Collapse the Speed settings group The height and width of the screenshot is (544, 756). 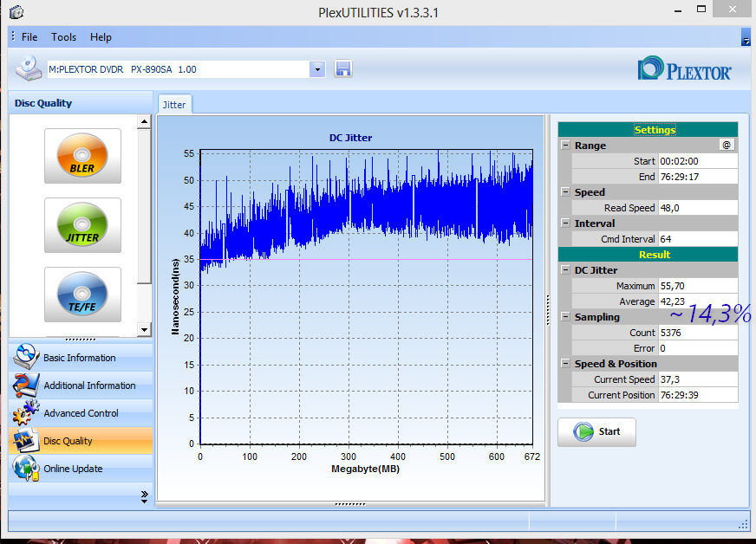565,191
